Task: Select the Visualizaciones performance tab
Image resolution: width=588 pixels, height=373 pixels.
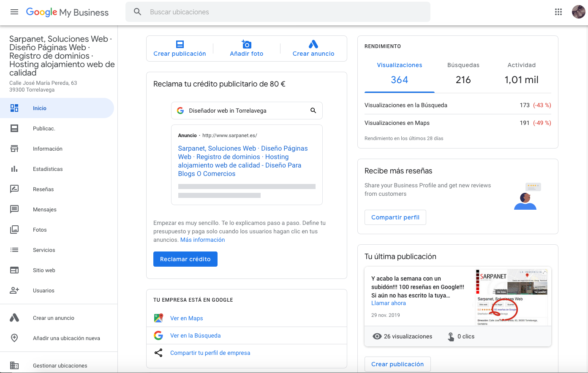Action: [400, 73]
